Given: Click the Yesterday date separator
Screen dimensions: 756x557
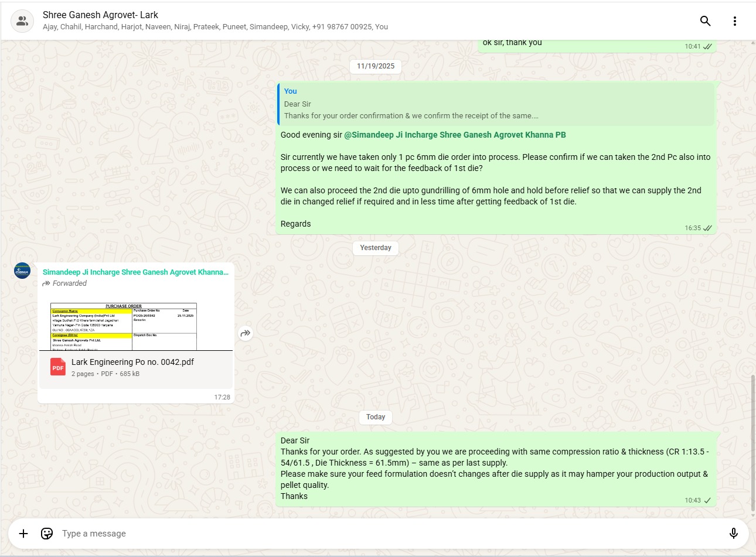Looking at the screenshot, I should (376, 248).
